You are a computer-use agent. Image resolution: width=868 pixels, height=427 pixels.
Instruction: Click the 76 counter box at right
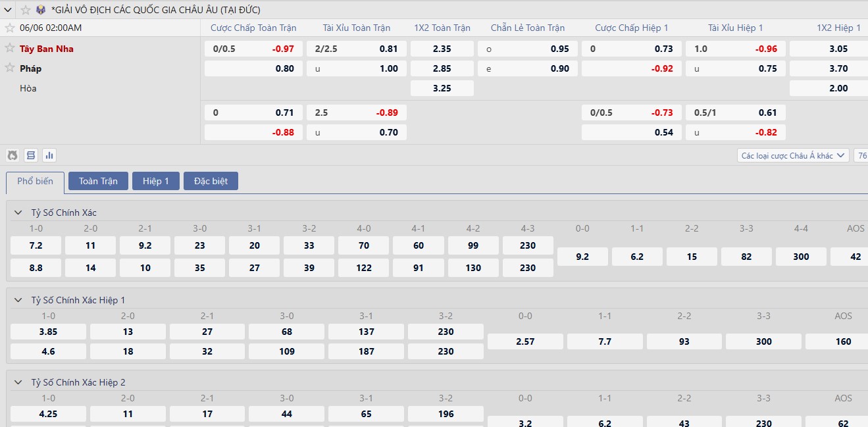[861, 156]
